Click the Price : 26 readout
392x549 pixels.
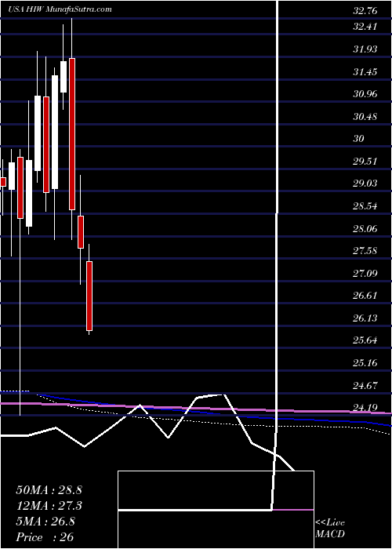pos(45,537)
